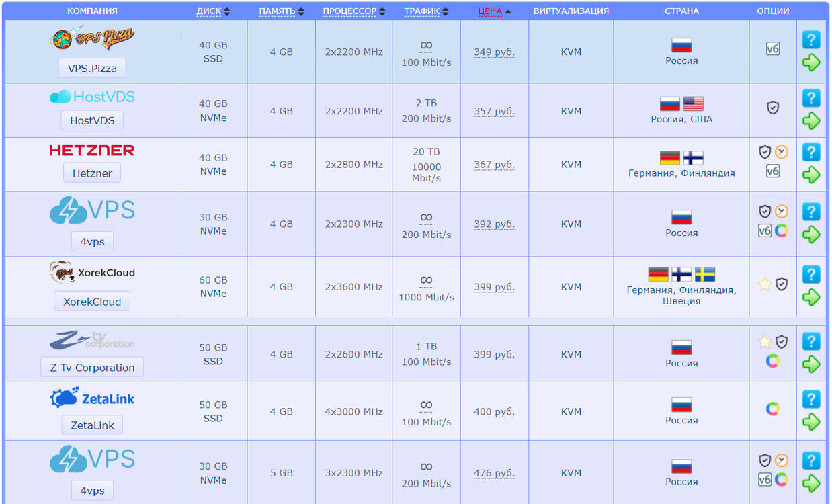This screenshot has width=832, height=504.
Task: Click the XorekCloud ferret logo
Action: click(92, 272)
